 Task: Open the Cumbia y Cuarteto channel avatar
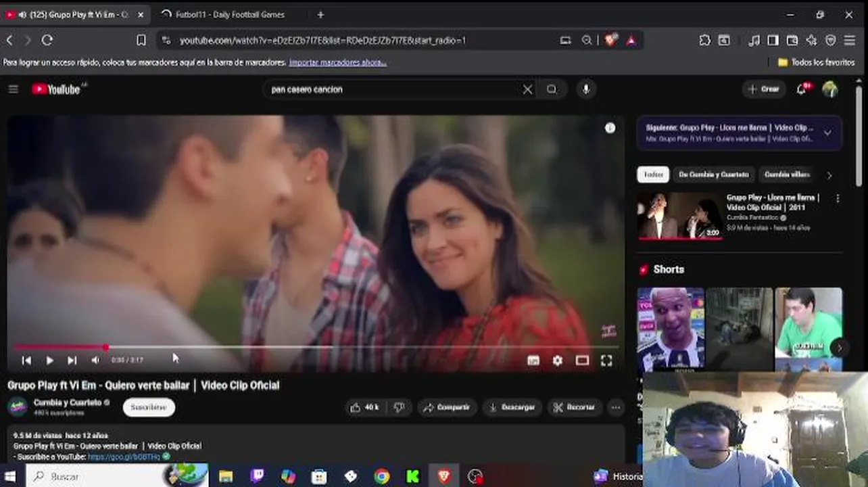pos(17,407)
